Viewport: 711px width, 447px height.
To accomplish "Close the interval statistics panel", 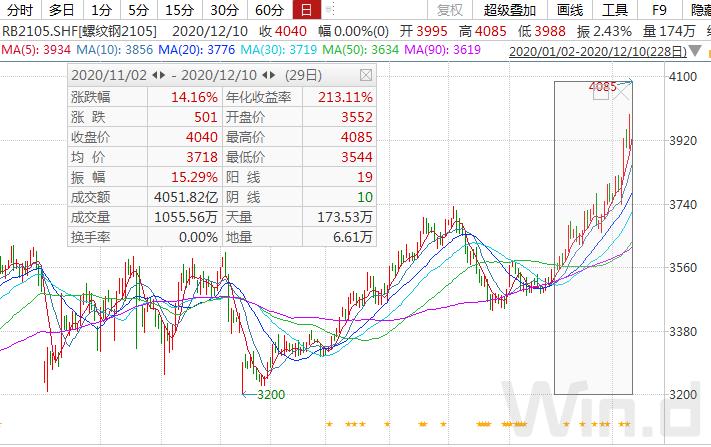I will point(366,75).
